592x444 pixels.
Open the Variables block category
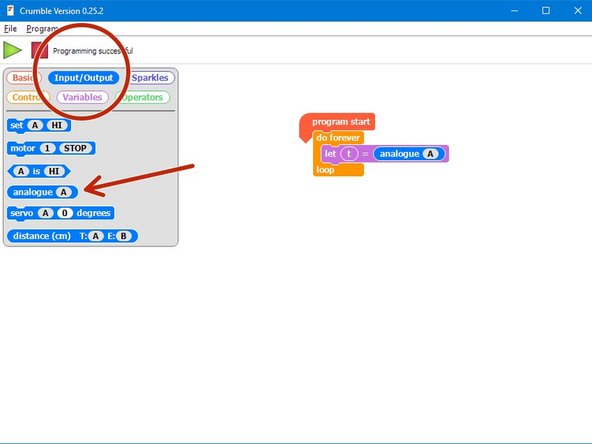pyautogui.click(x=82, y=97)
